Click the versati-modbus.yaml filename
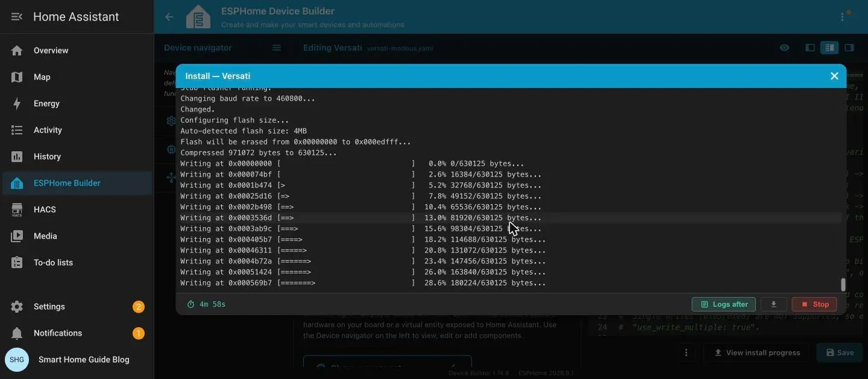This screenshot has width=868, height=379. (x=400, y=48)
